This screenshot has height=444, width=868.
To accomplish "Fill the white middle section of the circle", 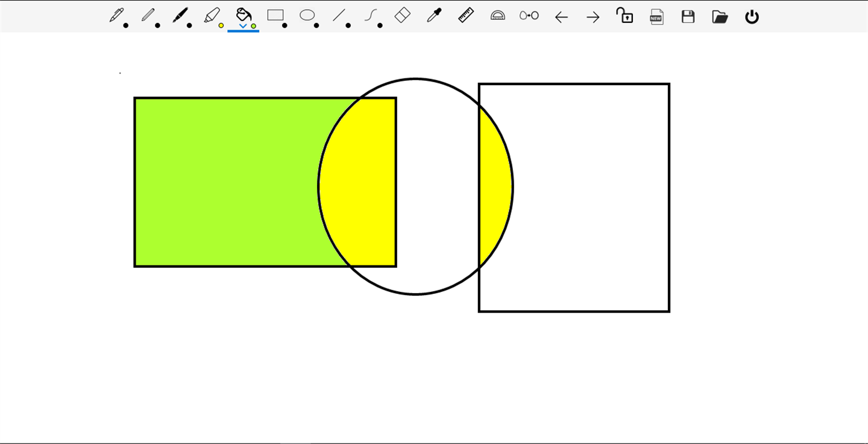I will tap(438, 187).
